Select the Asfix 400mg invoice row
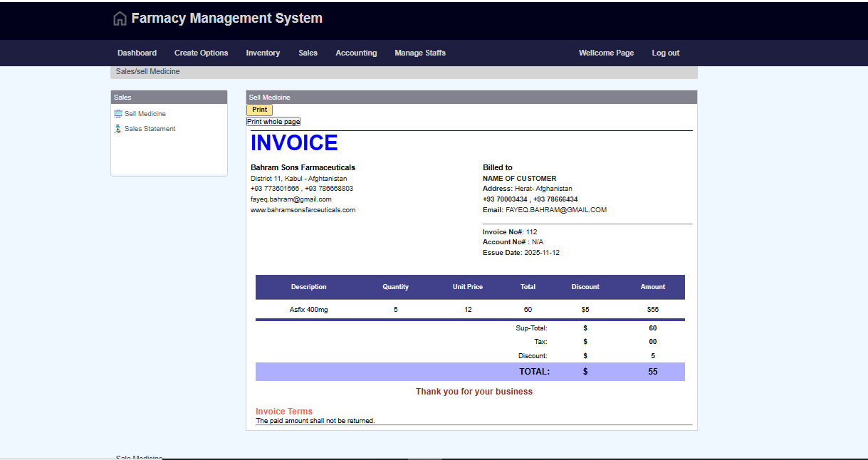The height and width of the screenshot is (460, 868). (x=308, y=310)
